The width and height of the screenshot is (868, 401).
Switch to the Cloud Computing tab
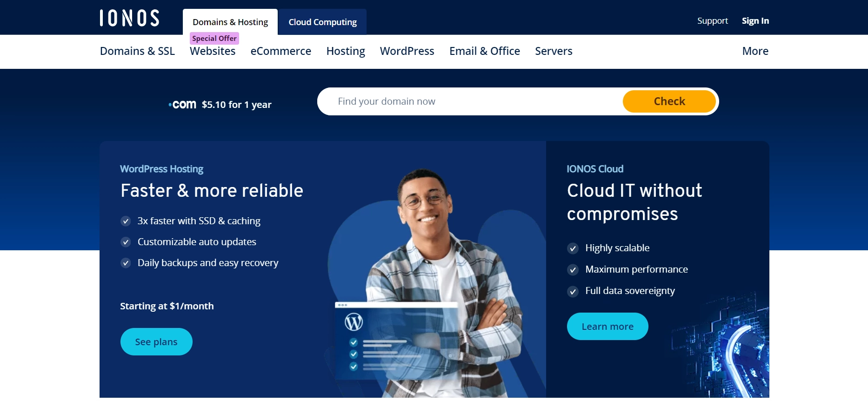click(322, 22)
